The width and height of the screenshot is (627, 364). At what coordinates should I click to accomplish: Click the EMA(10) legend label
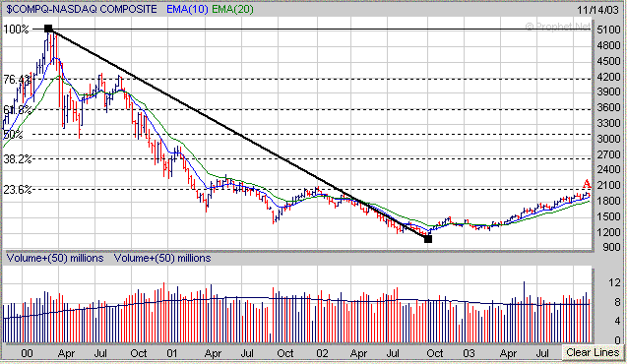[187, 9]
